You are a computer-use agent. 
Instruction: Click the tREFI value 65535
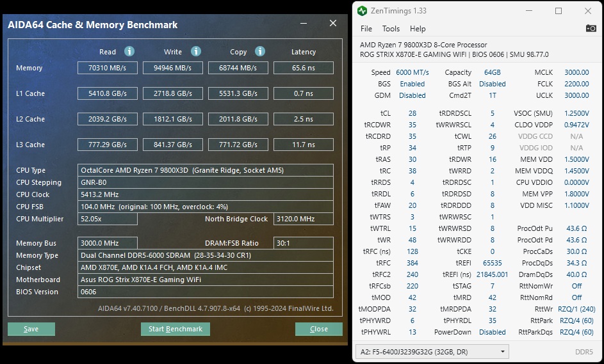coord(493,263)
